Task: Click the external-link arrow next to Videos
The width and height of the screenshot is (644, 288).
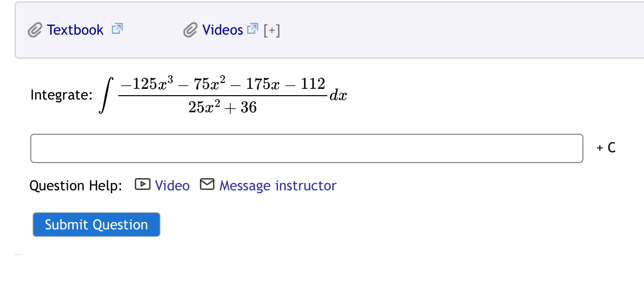Action: 252,28
